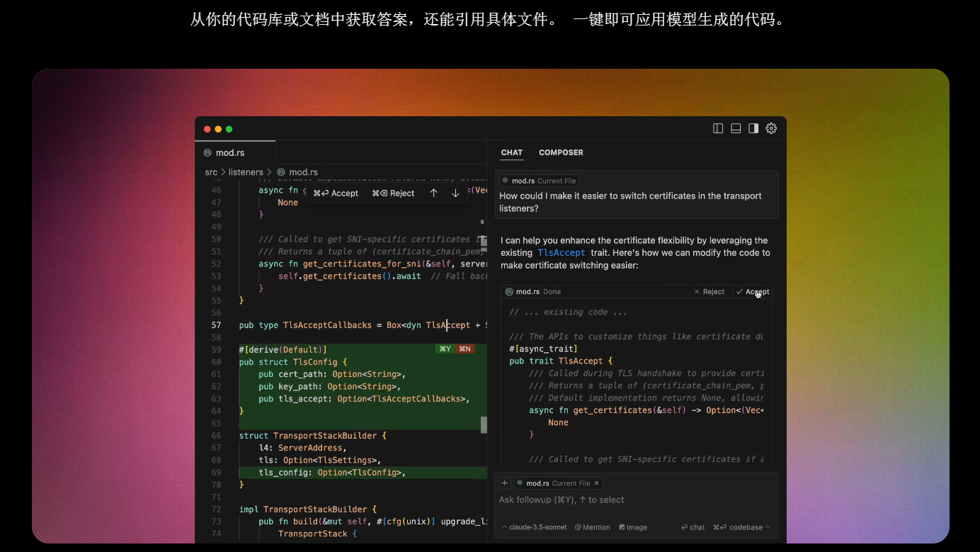Expand the codebase submit options chevron
The width and height of the screenshot is (980, 552).
(x=768, y=527)
